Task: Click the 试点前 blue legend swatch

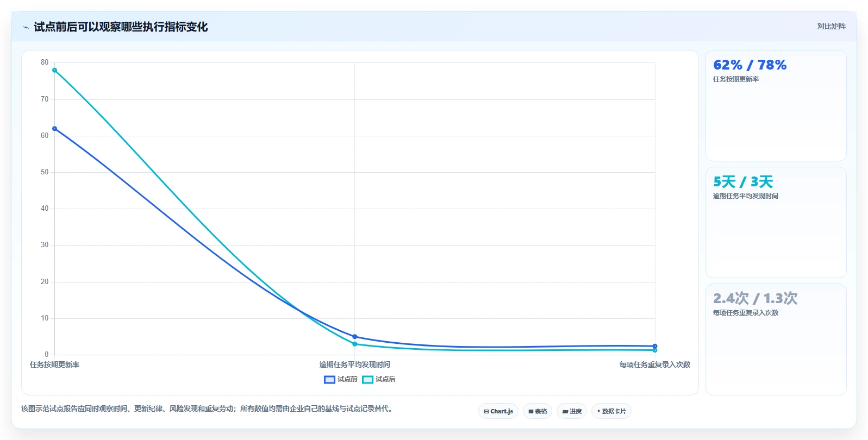Action: (329, 379)
